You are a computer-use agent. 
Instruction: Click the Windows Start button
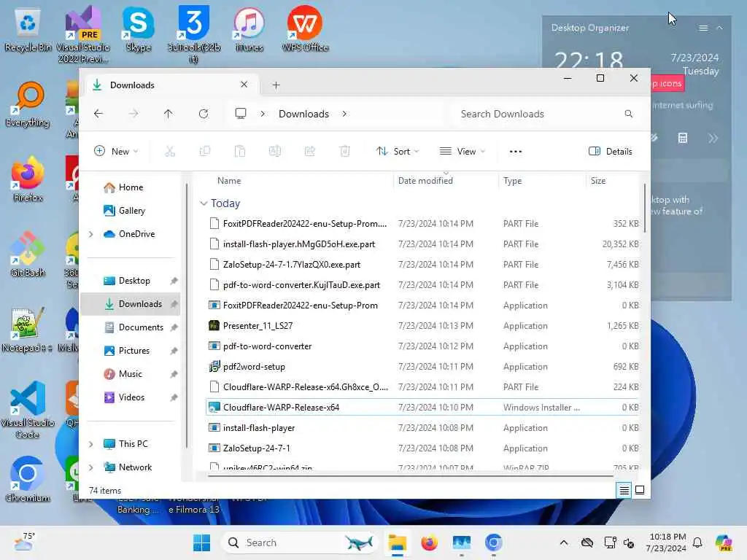pos(201,542)
